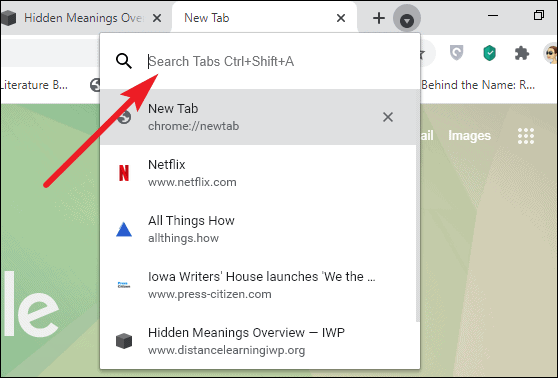This screenshot has width=558, height=378.
Task: Open Google apps grid launcher
Action: 526,136
